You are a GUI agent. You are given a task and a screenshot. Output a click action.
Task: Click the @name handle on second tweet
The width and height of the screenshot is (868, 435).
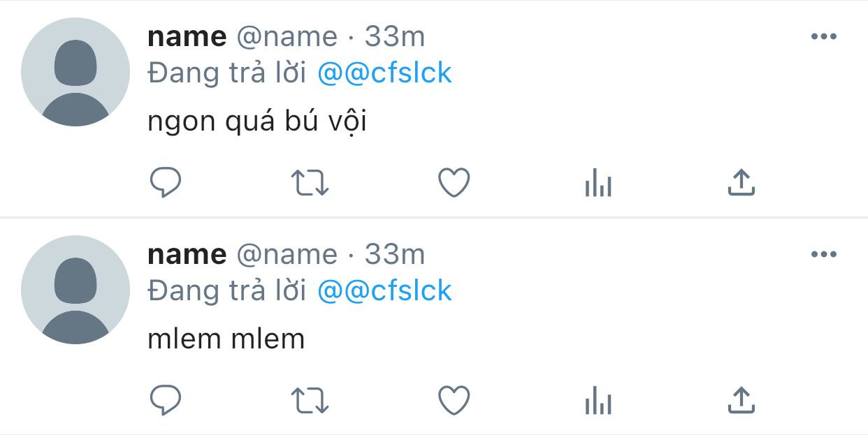click(x=287, y=255)
